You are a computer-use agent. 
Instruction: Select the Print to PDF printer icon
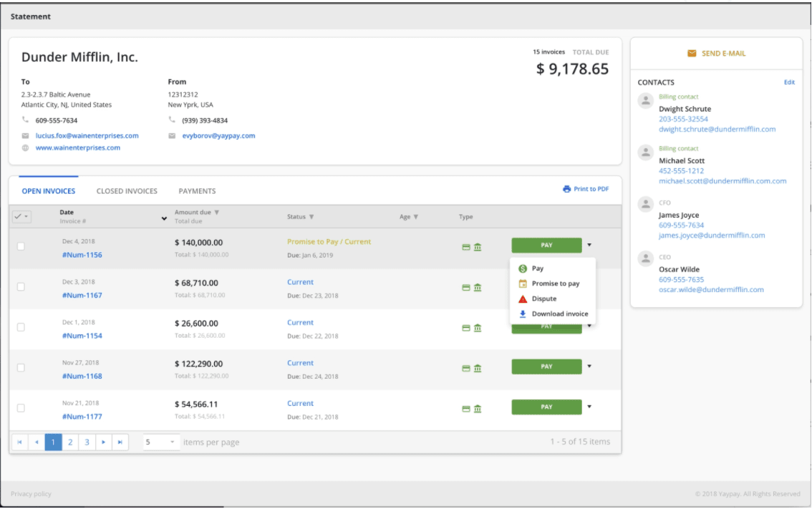pyautogui.click(x=566, y=188)
